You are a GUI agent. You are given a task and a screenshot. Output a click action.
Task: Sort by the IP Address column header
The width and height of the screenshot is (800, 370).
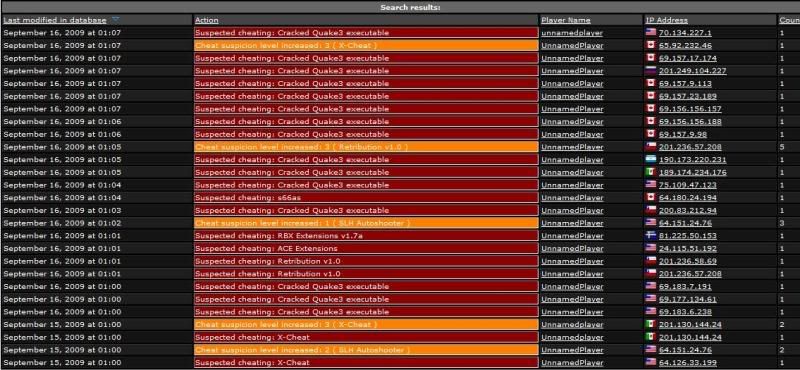tap(666, 20)
